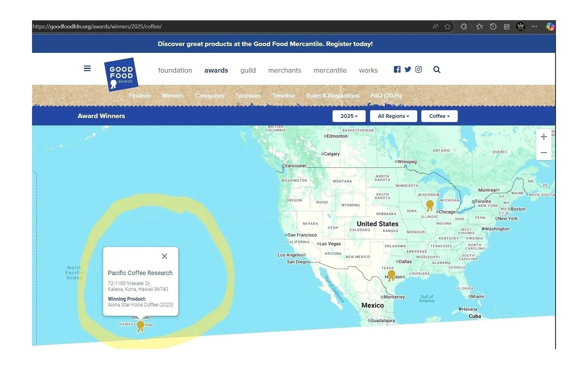Open browser settings ellipsis menu
The height and width of the screenshot is (369, 588).
point(534,27)
